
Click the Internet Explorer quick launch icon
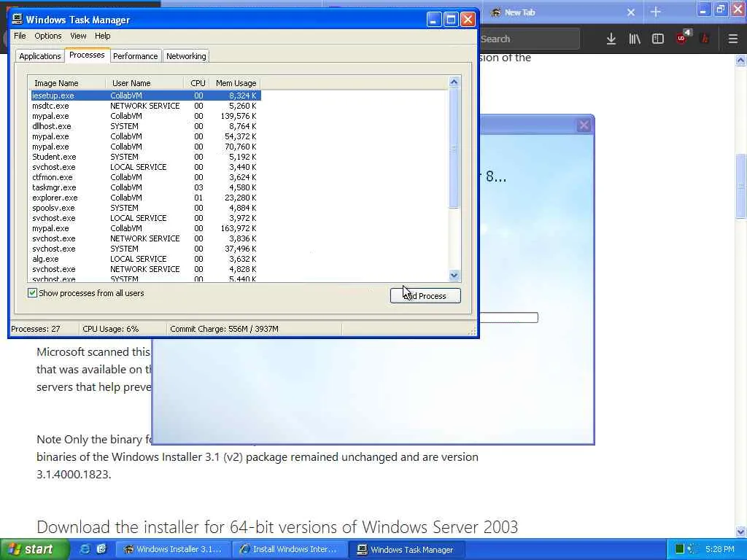coord(85,549)
